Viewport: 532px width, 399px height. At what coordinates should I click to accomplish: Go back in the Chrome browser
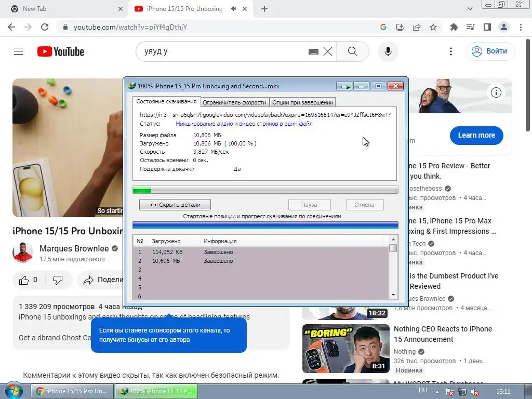(11, 27)
